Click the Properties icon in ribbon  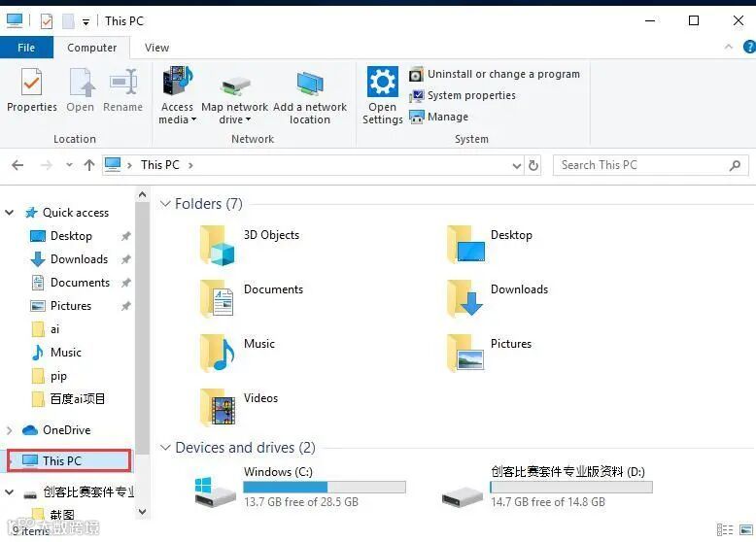click(x=31, y=83)
